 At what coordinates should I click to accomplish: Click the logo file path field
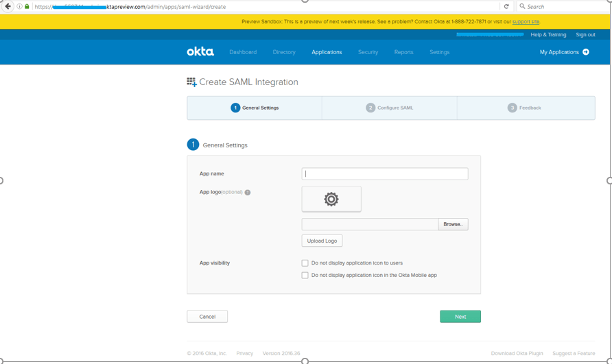(x=370, y=224)
